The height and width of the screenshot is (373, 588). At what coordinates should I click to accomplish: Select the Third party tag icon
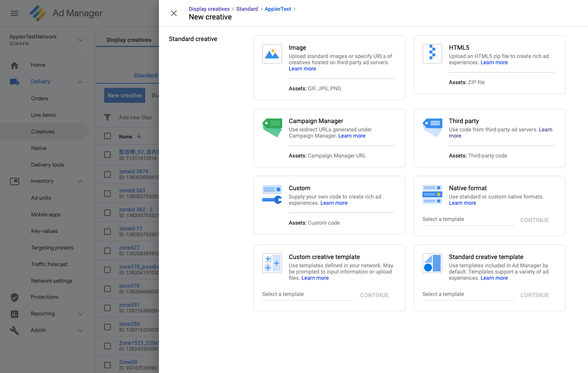pos(432,128)
